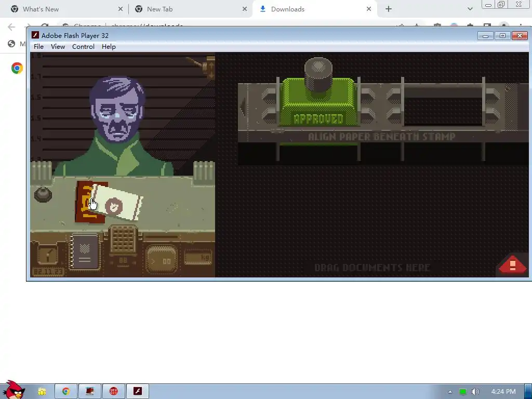This screenshot has height=399, width=532.
Task: Click the Show Desktop strip at taskbar end
Action: [x=528, y=392]
